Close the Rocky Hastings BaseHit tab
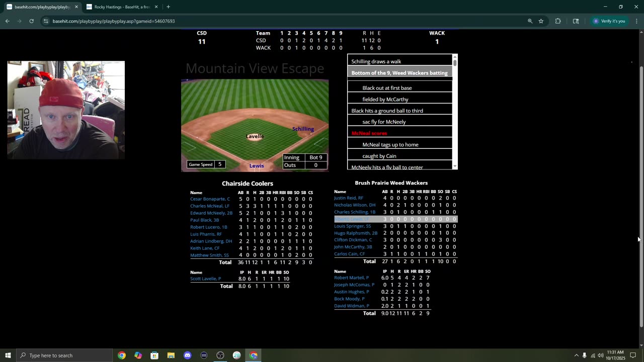Image resolution: width=644 pixels, height=362 pixels. click(x=156, y=7)
